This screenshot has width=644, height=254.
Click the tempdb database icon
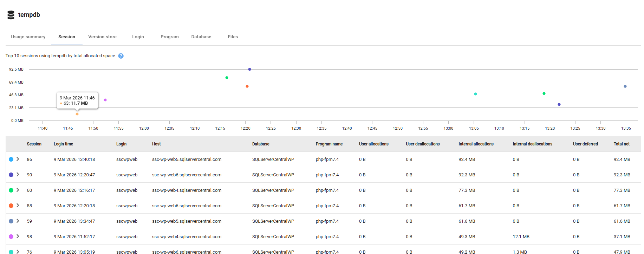point(11,15)
